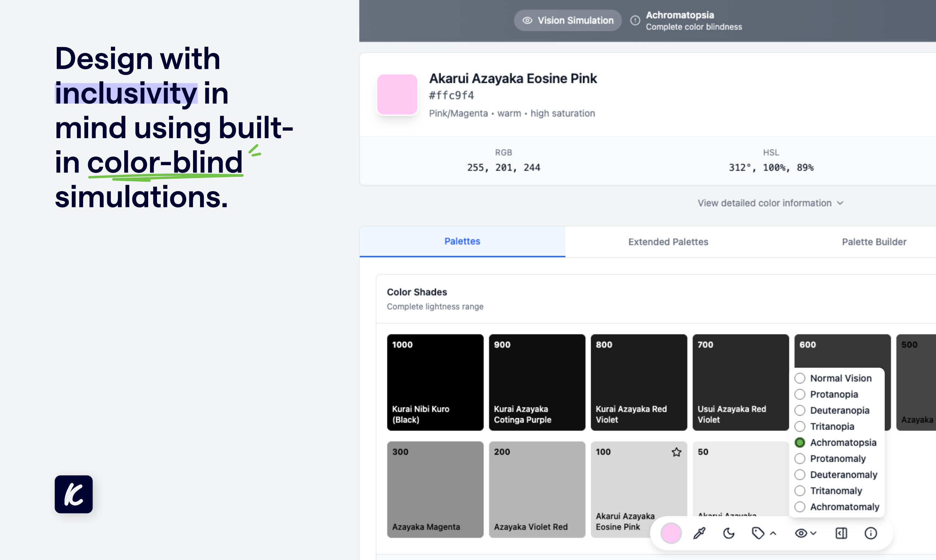Select the 1000 Kurai Nibi Kuro shade
Screen dimensions: 936x560
point(435,382)
